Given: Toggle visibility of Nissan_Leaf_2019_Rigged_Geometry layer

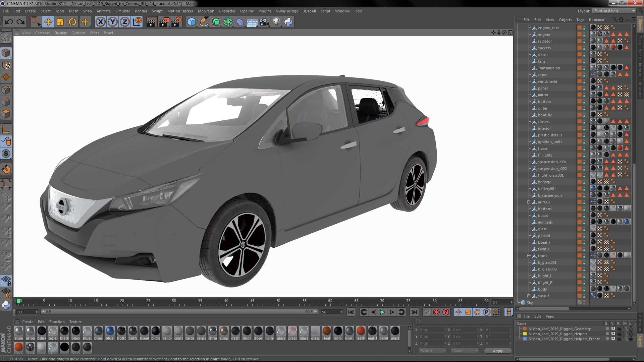Looking at the screenshot, I should [613, 329].
